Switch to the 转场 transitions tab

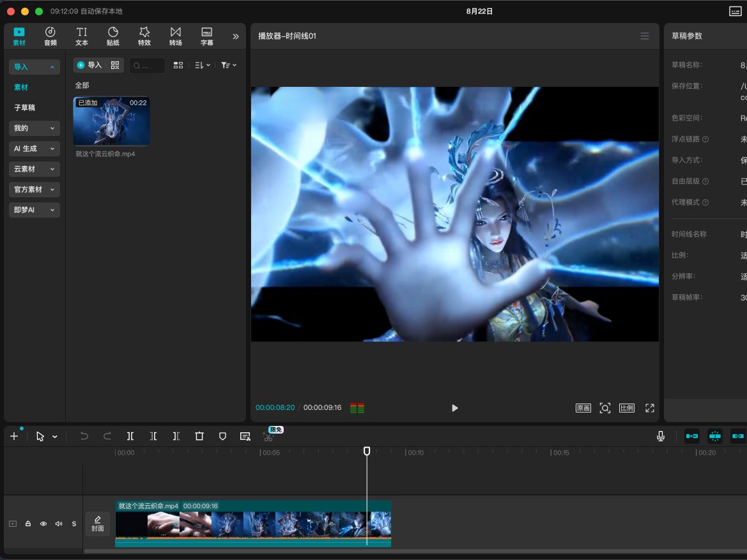176,36
